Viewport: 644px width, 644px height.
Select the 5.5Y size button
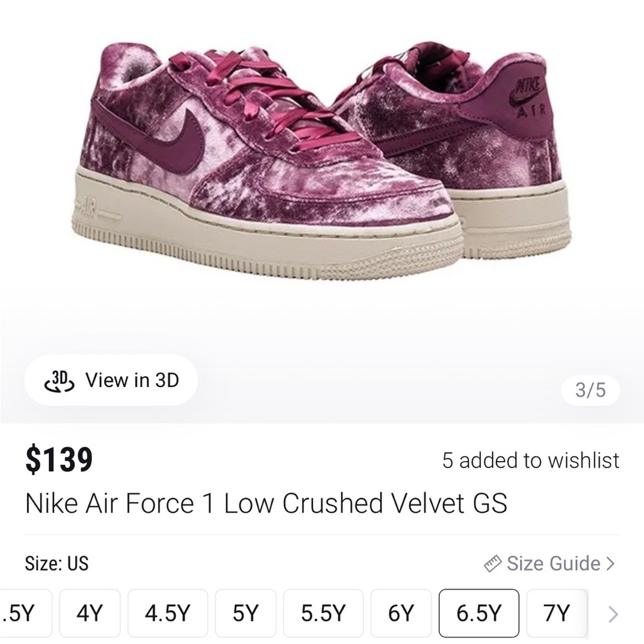pos(325,613)
